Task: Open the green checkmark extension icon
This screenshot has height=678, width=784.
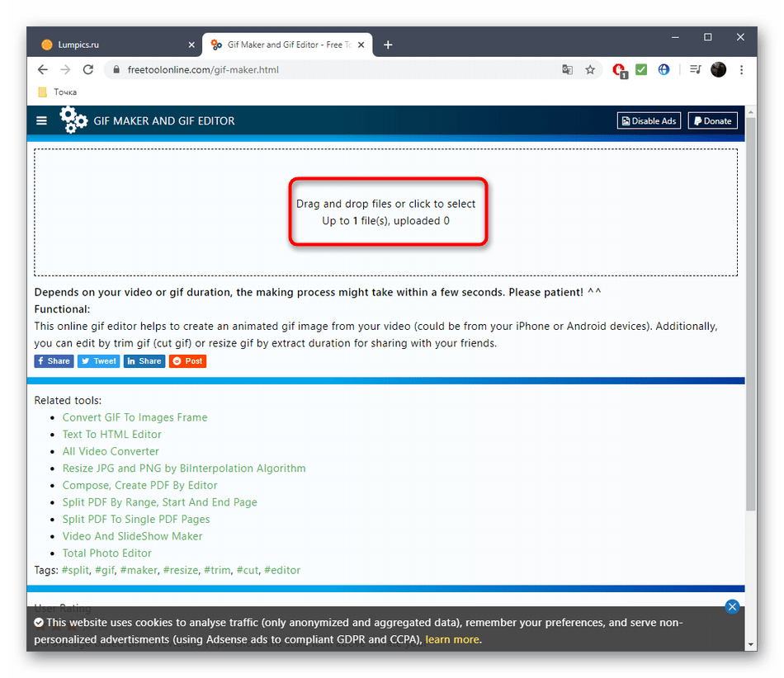Action: pyautogui.click(x=641, y=70)
